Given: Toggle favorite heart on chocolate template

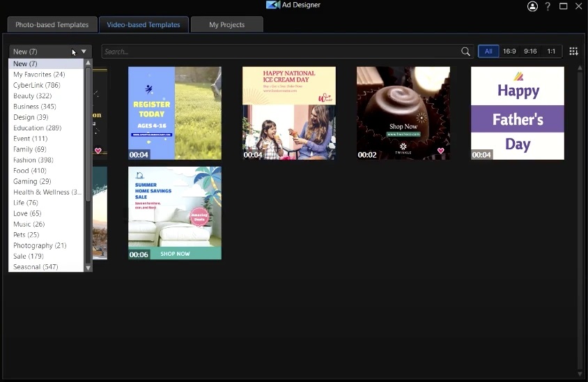Looking at the screenshot, I should coord(440,151).
